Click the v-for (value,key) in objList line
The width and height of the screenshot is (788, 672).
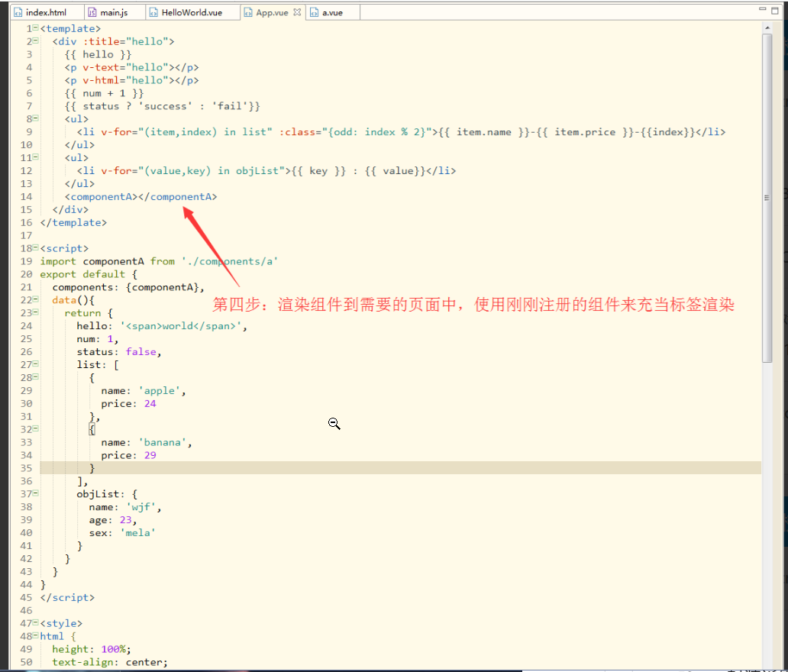point(266,171)
